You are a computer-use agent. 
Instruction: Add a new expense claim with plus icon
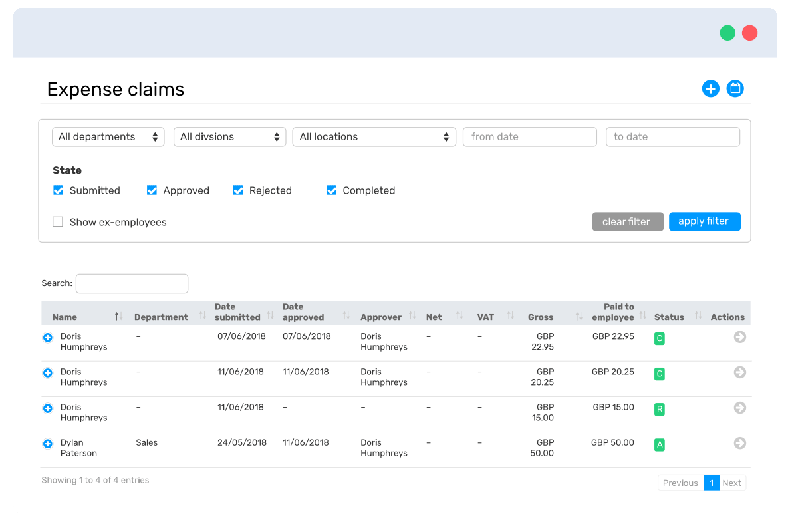coord(710,89)
